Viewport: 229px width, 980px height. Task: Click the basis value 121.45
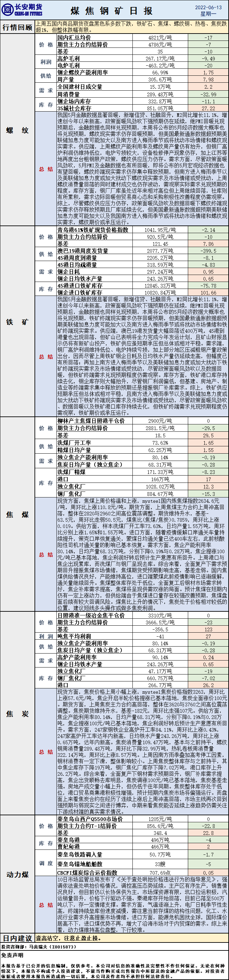coord(160,244)
